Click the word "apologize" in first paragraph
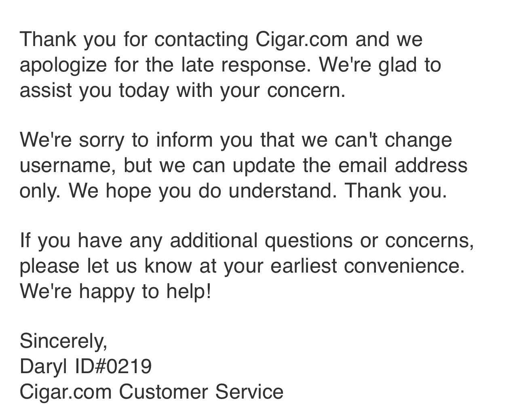 (x=63, y=65)
